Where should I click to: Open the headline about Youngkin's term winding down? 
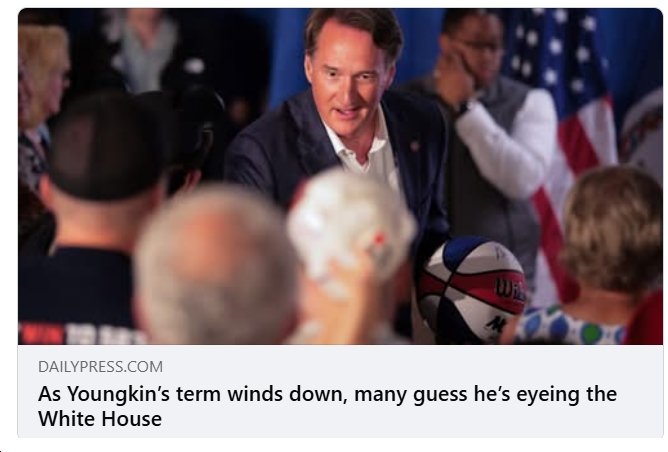pos(327,406)
